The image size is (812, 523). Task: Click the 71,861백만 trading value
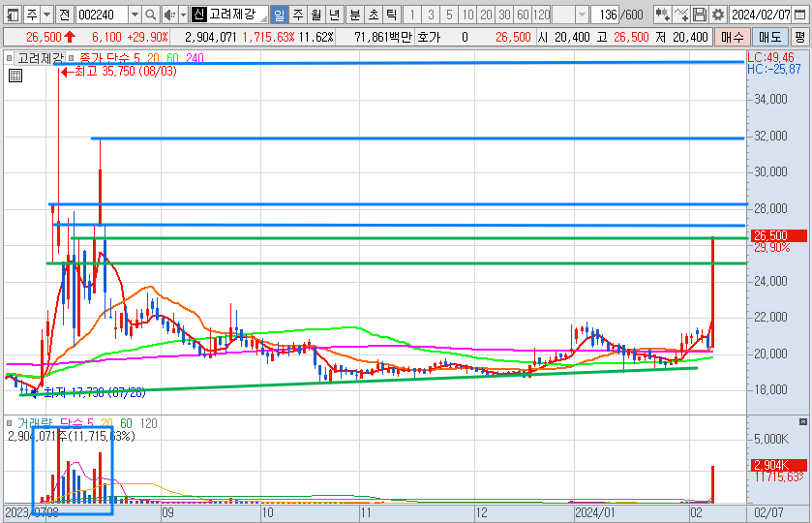point(382,38)
